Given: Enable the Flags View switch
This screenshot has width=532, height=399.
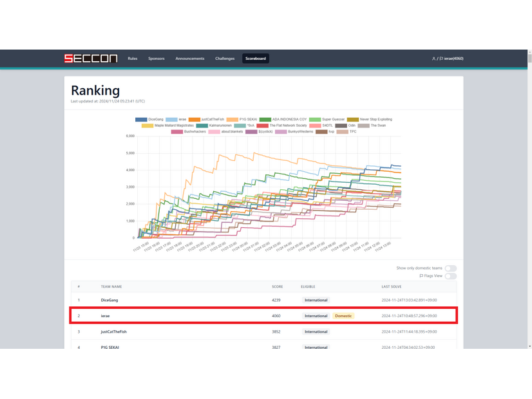Looking at the screenshot, I should 450,276.
